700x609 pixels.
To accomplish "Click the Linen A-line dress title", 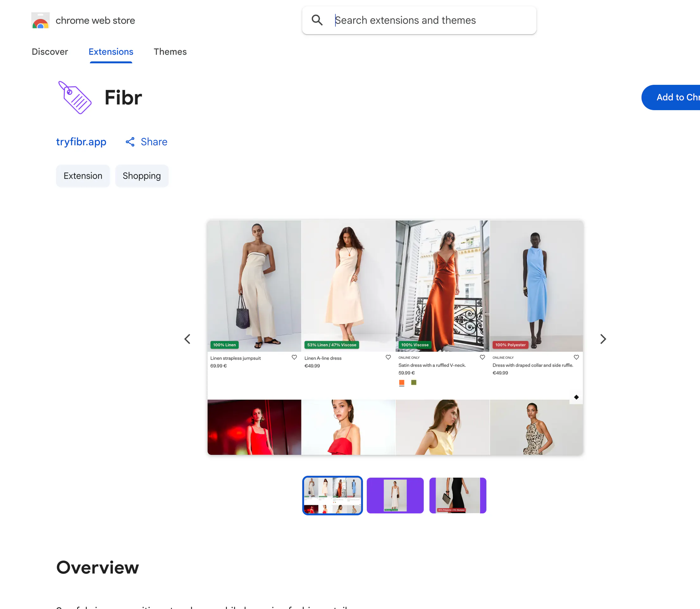I will tap(323, 358).
